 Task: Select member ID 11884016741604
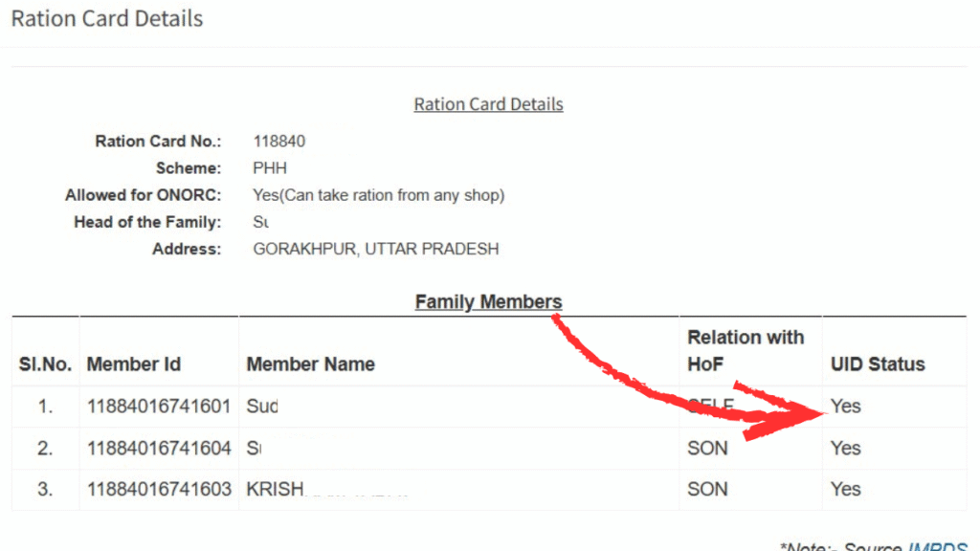159,448
